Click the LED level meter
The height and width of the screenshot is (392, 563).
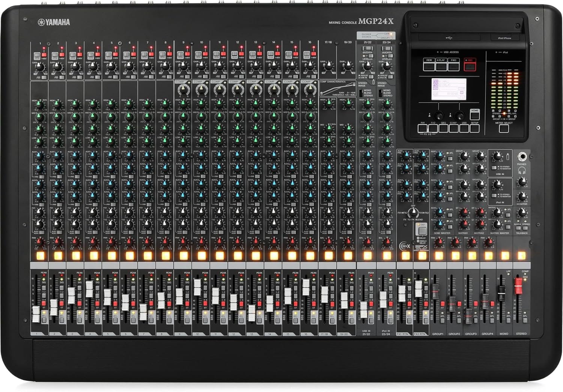(x=504, y=90)
